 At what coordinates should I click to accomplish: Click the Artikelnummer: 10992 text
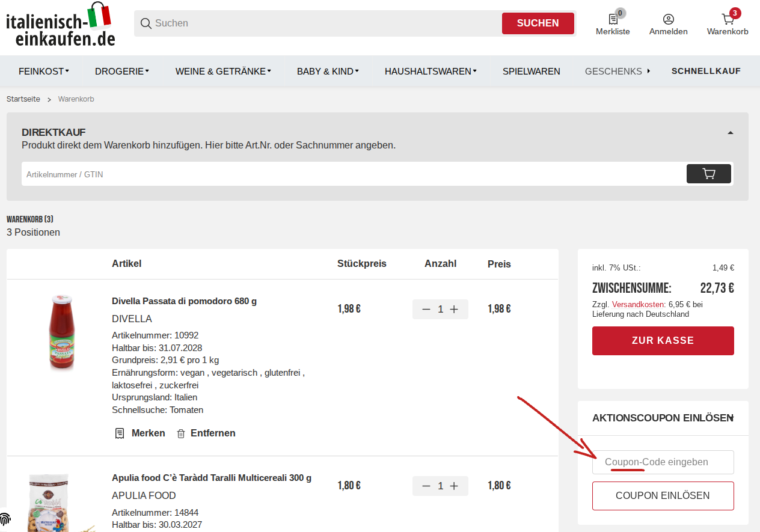pos(155,335)
